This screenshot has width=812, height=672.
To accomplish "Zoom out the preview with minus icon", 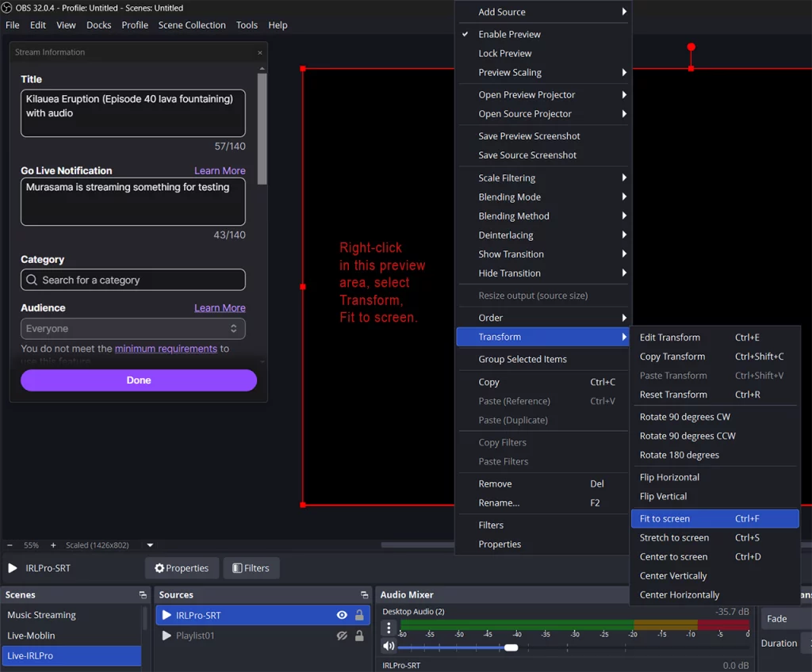I will pos(10,545).
